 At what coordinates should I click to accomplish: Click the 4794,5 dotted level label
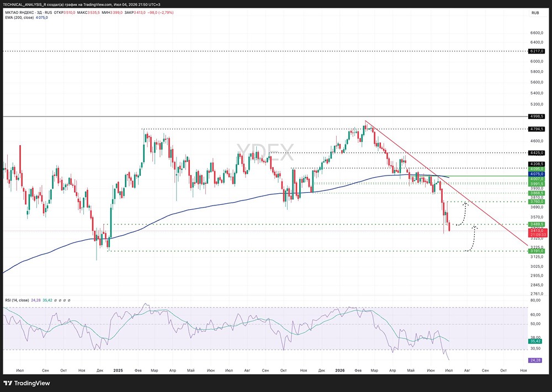[537, 129]
